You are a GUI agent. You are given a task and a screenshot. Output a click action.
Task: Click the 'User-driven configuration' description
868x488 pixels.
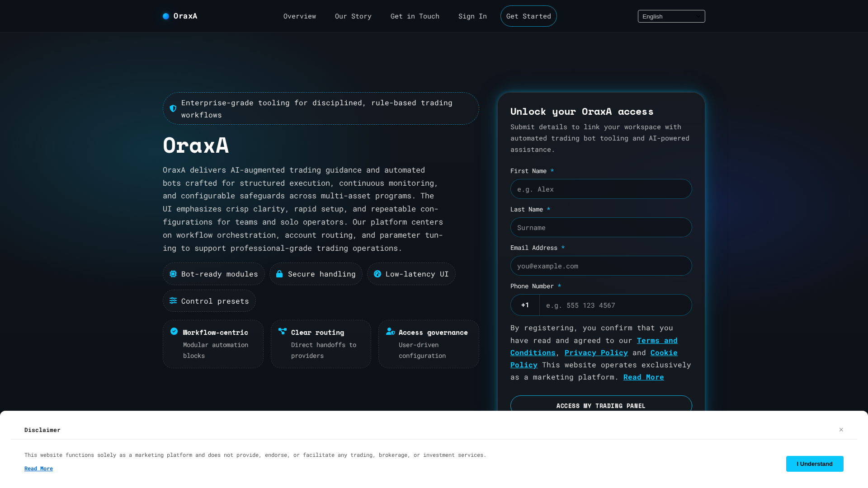point(422,350)
